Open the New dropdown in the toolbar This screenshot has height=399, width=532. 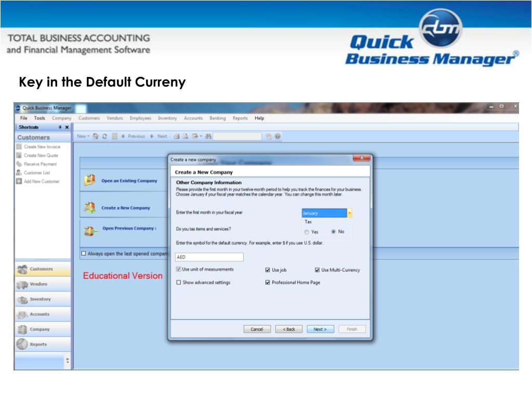coord(83,137)
